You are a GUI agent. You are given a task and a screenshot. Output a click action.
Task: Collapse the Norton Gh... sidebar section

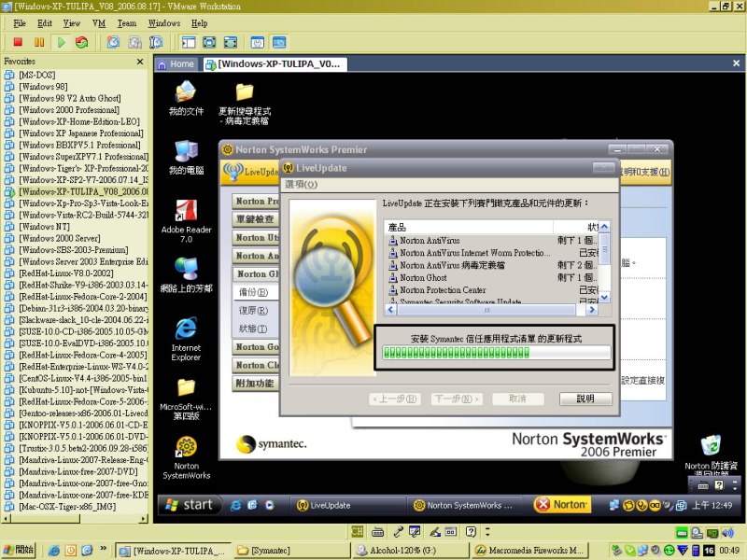[x=256, y=273]
